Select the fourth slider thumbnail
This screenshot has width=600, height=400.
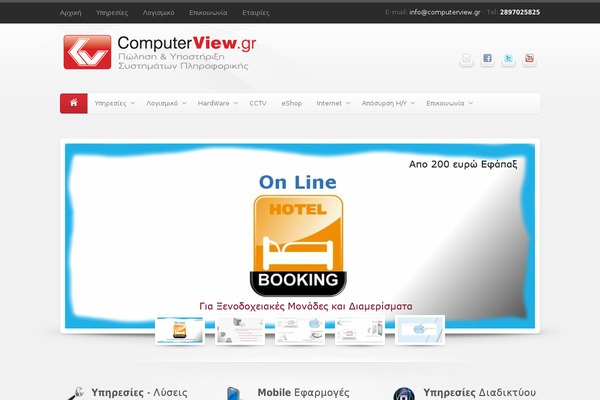coord(360,330)
